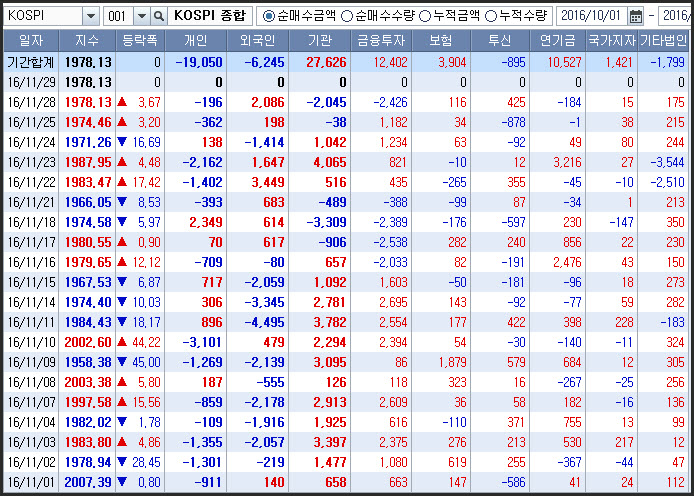
Task: Click index value 1958.38 on 16/11/09
Action: [x=88, y=362]
